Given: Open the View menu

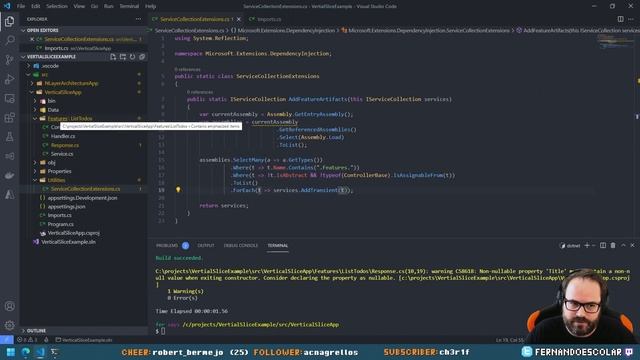Looking at the screenshot, I should pyautogui.click(x=79, y=6).
